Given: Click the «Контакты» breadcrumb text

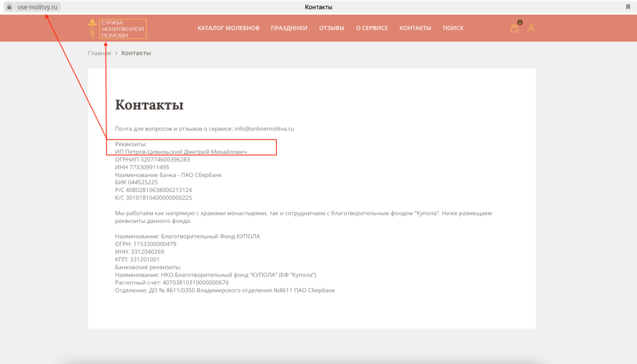Looking at the screenshot, I should (136, 53).
